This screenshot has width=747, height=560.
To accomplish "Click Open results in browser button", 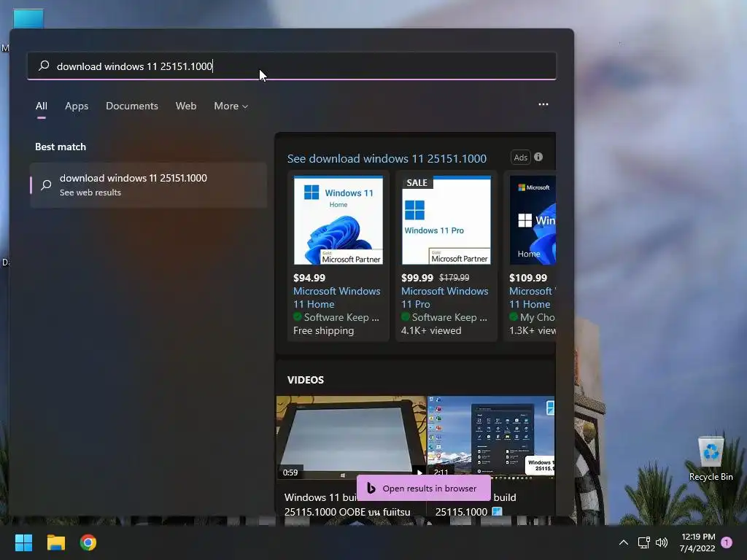I will click(424, 488).
